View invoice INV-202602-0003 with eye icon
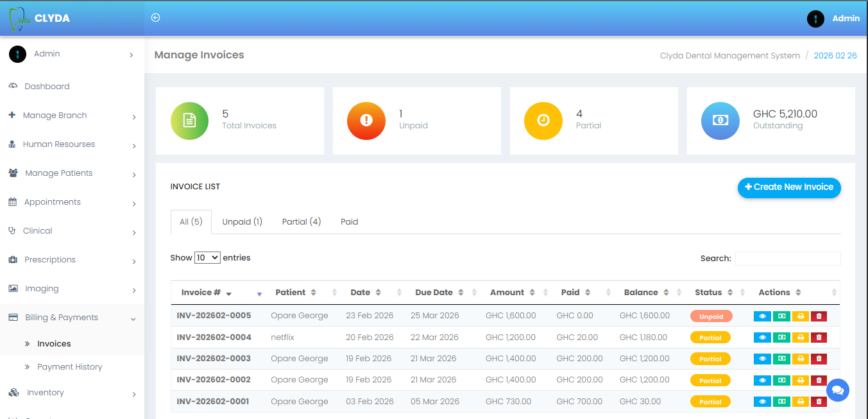 tap(762, 359)
